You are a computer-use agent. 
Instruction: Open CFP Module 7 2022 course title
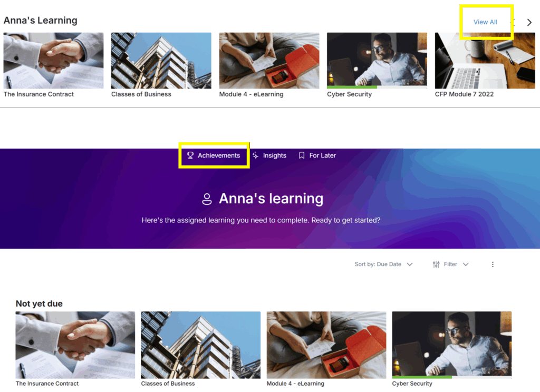click(464, 94)
